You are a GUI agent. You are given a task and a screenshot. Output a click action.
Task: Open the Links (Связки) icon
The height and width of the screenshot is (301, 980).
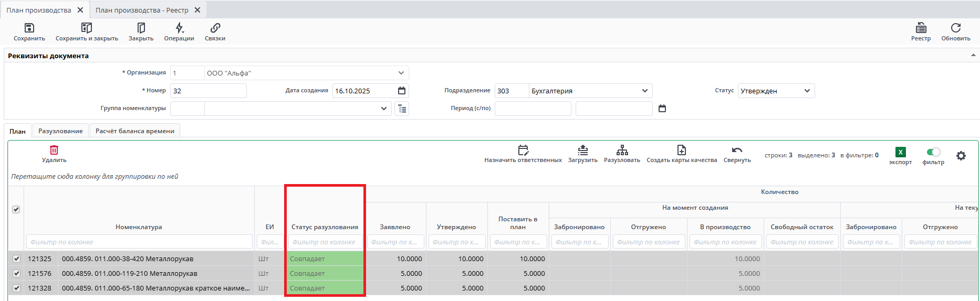pyautogui.click(x=215, y=28)
